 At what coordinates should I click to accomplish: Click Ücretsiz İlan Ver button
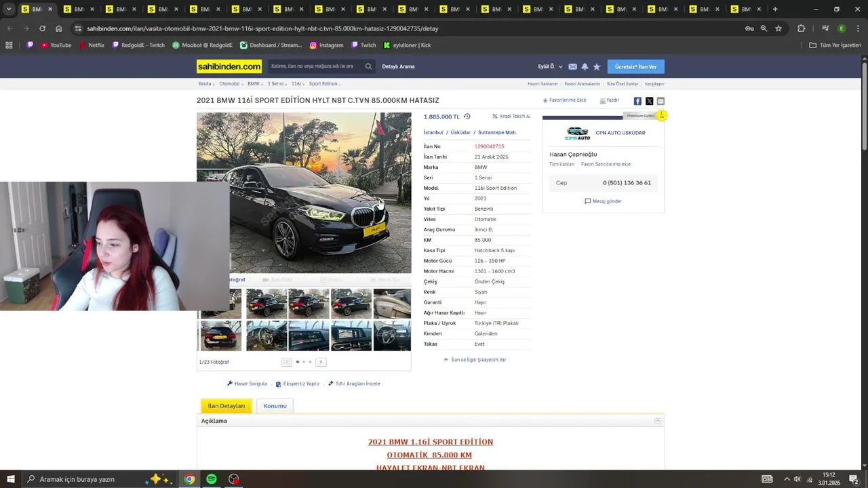click(635, 66)
